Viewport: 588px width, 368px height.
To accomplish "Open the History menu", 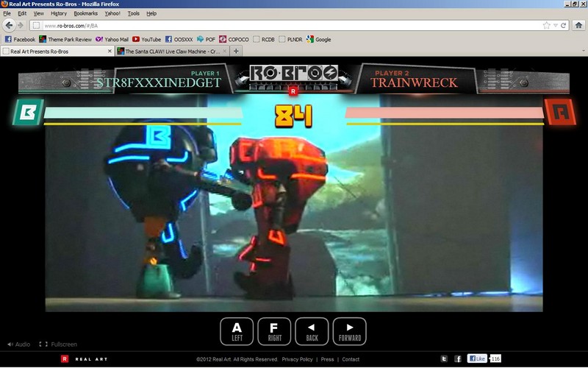I will click(59, 13).
